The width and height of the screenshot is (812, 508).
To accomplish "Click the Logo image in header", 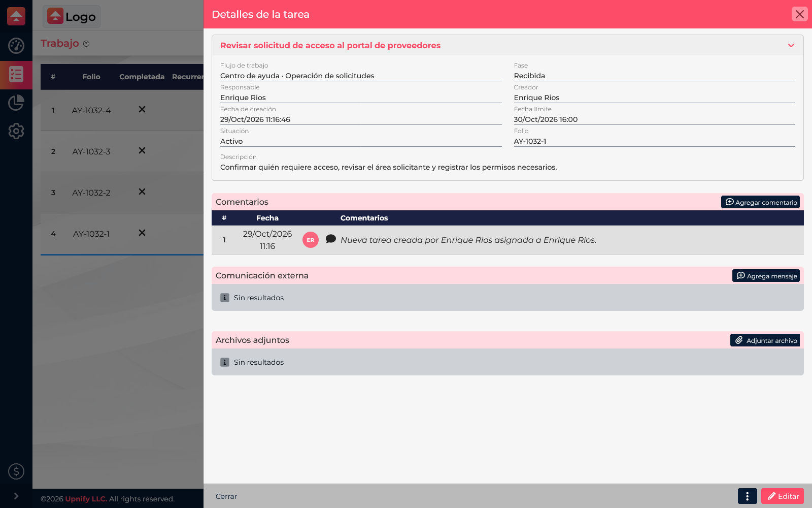I will (x=72, y=17).
